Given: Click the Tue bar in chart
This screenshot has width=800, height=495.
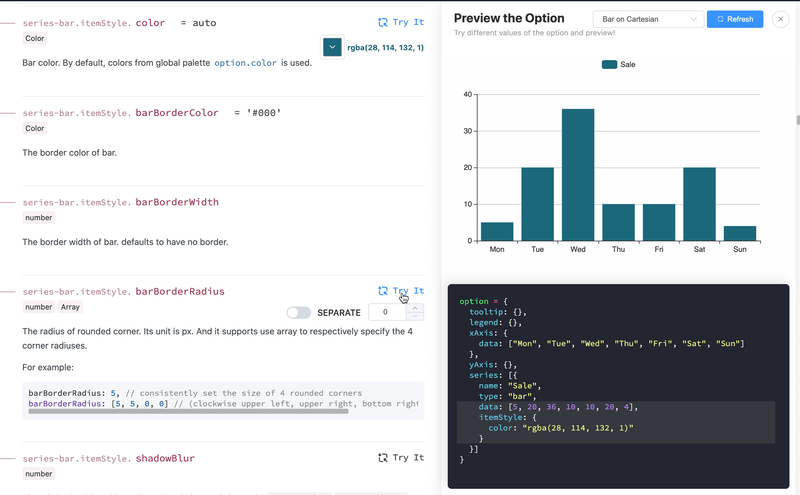Looking at the screenshot, I should click(537, 204).
